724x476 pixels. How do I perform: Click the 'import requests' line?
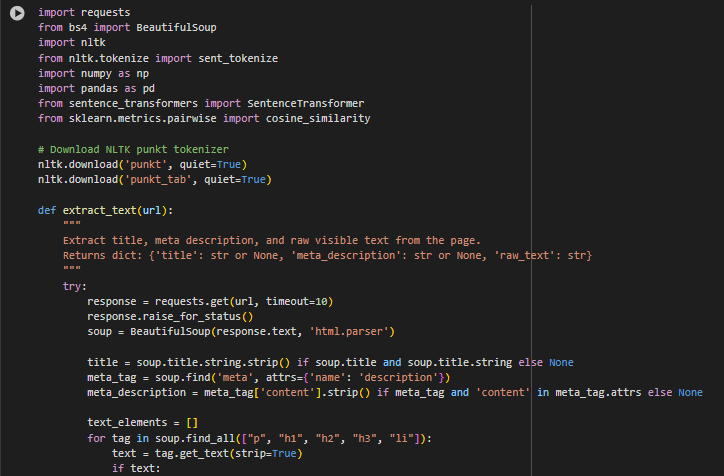pos(84,12)
